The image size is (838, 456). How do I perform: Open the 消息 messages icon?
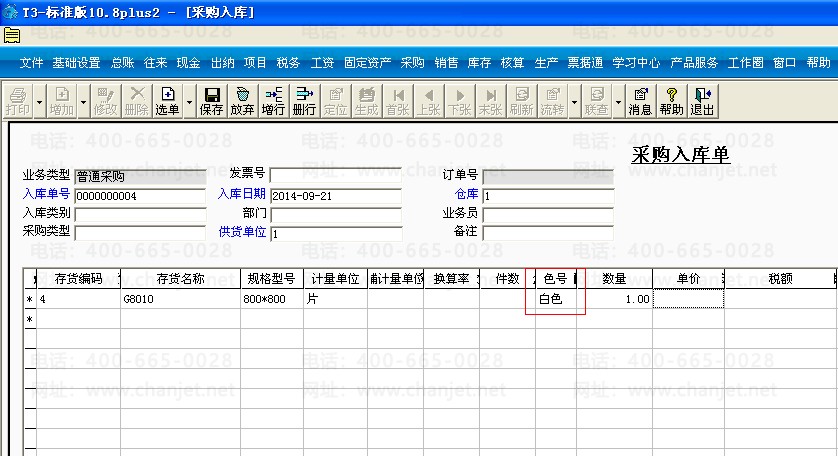640,101
